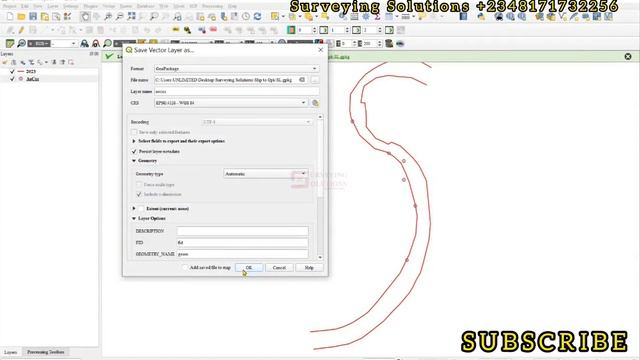
Task: Toggle visibility checkbox of 2023 layer
Action: click(x=12, y=71)
